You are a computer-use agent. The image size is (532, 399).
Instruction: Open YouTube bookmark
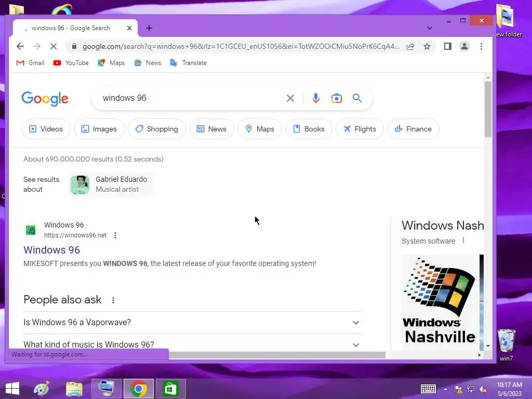click(x=71, y=63)
